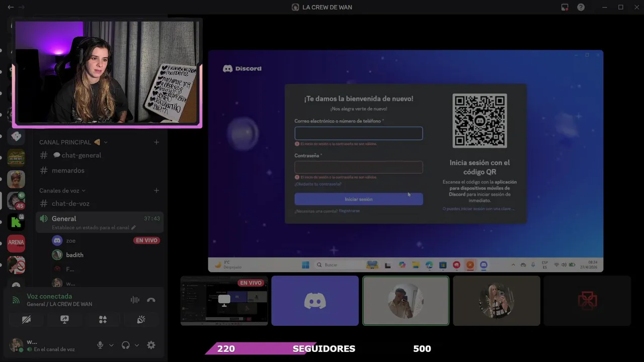This screenshot has height=362, width=644.
Task: Expand microphone input options arrow
Action: [111, 345]
